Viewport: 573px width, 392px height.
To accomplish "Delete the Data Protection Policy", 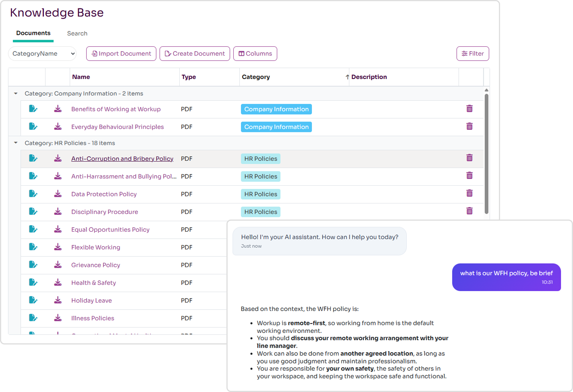I will (469, 193).
